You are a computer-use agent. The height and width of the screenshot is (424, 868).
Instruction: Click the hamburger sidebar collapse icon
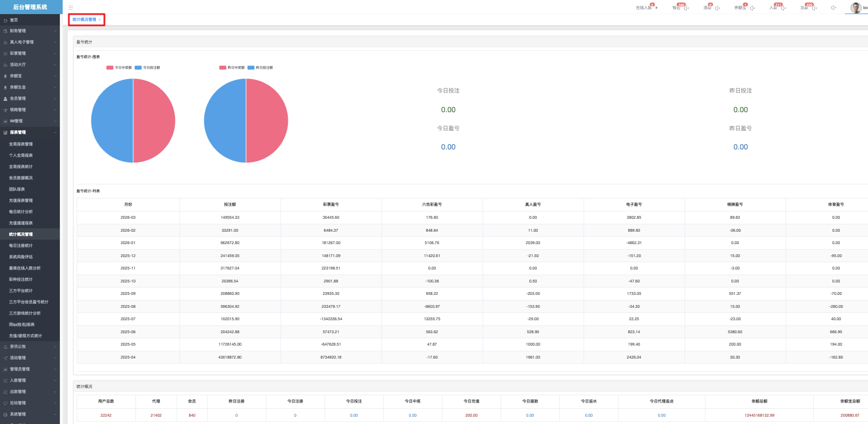point(71,8)
